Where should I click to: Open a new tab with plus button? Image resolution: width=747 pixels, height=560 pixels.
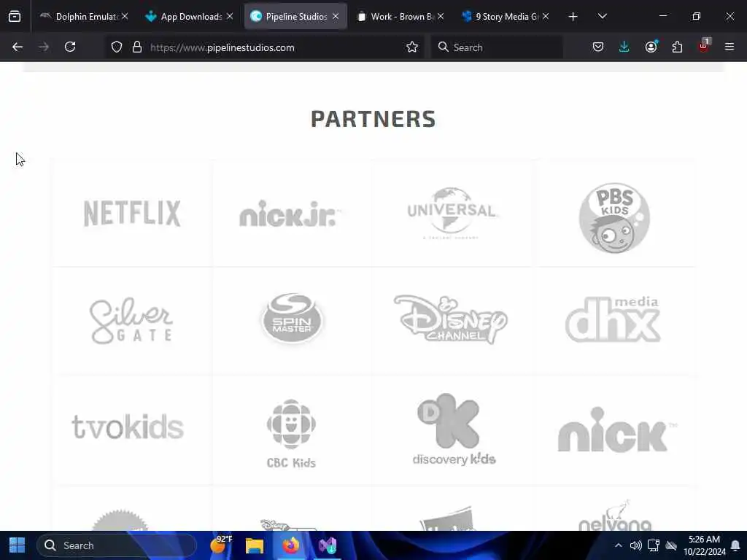[573, 17]
